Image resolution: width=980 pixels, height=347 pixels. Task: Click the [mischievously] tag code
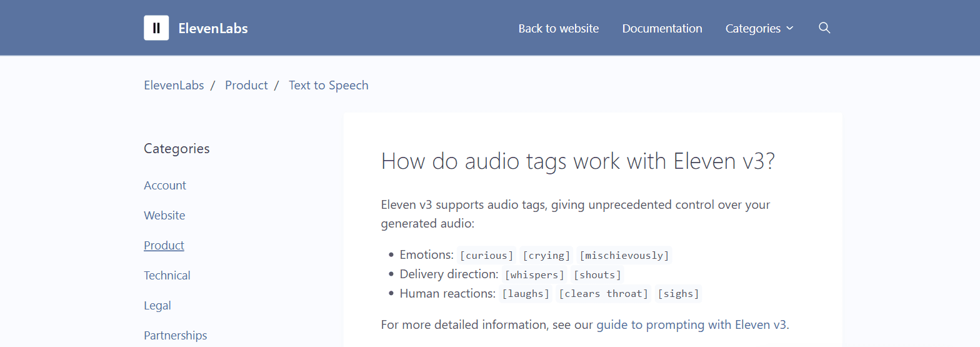point(624,255)
